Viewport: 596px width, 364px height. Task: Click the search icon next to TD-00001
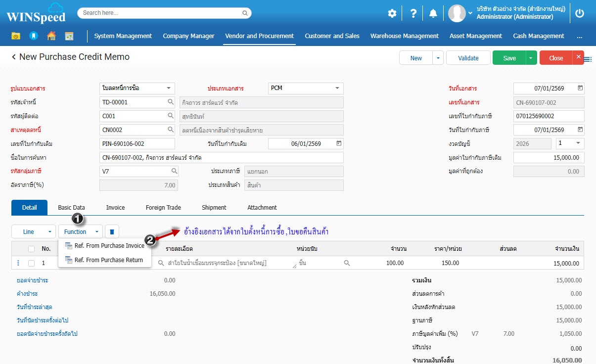point(170,102)
